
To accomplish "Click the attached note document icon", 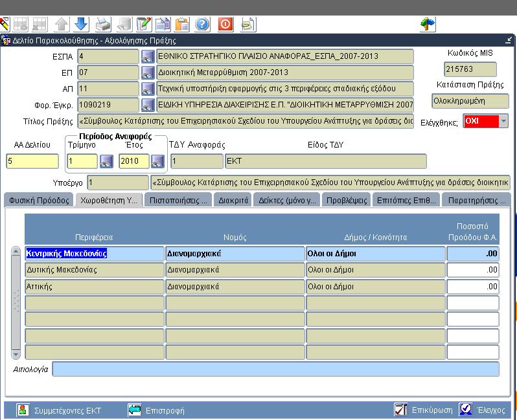I will tap(248, 25).
